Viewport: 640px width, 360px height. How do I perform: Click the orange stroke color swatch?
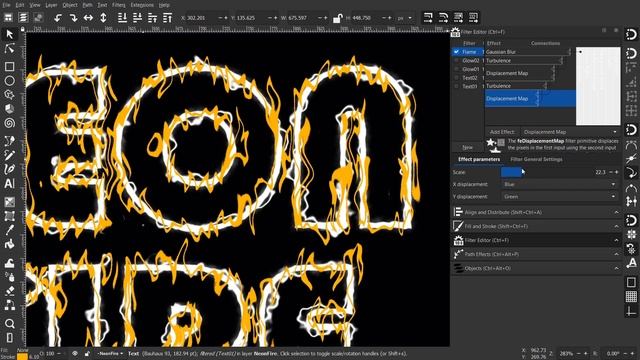(22, 357)
